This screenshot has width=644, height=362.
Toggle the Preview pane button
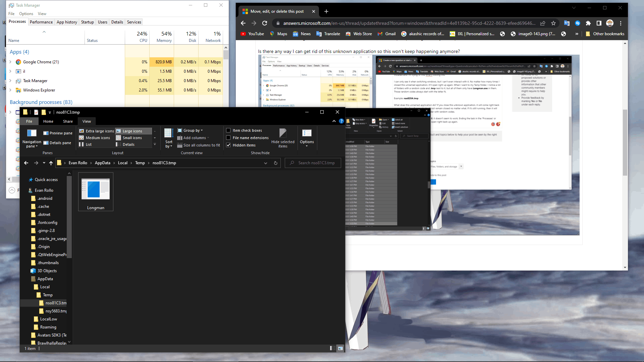point(58,133)
